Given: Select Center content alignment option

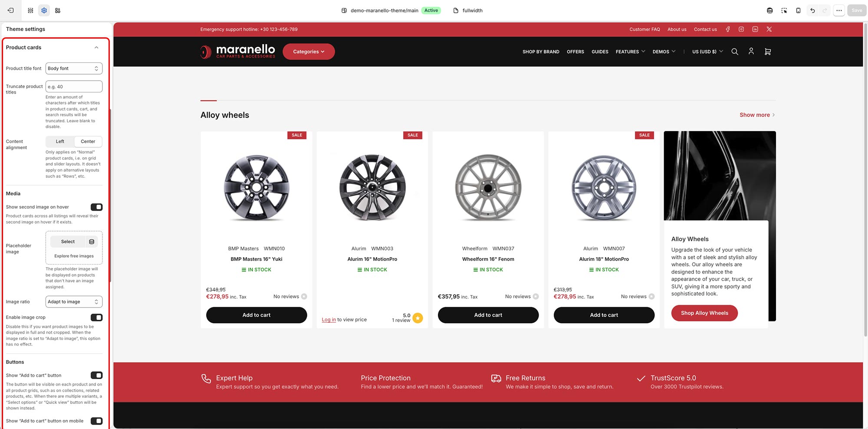Looking at the screenshot, I should 88,141.
